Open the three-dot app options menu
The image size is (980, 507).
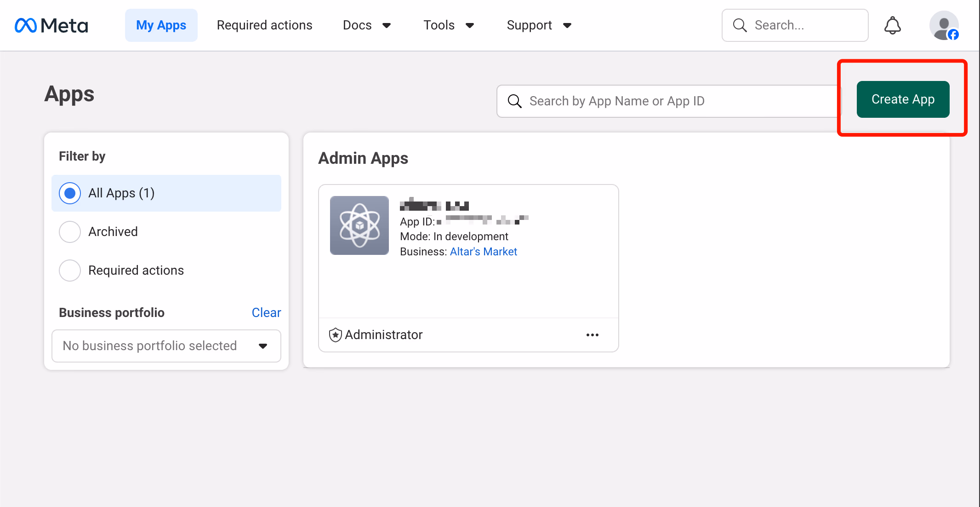coord(592,335)
